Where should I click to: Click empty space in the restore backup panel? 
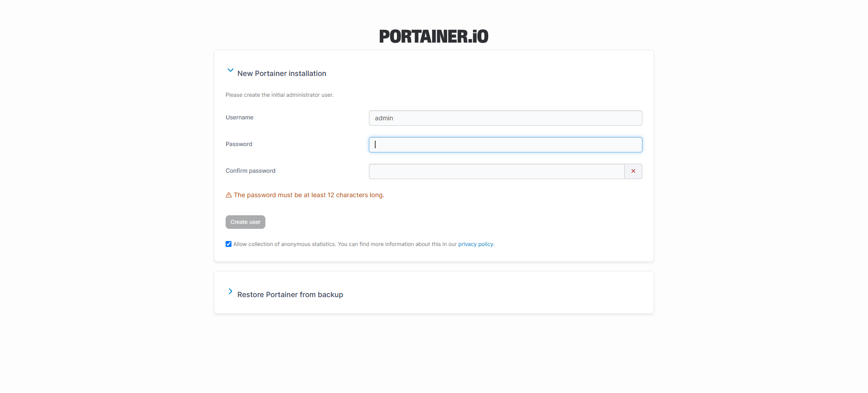497,293
